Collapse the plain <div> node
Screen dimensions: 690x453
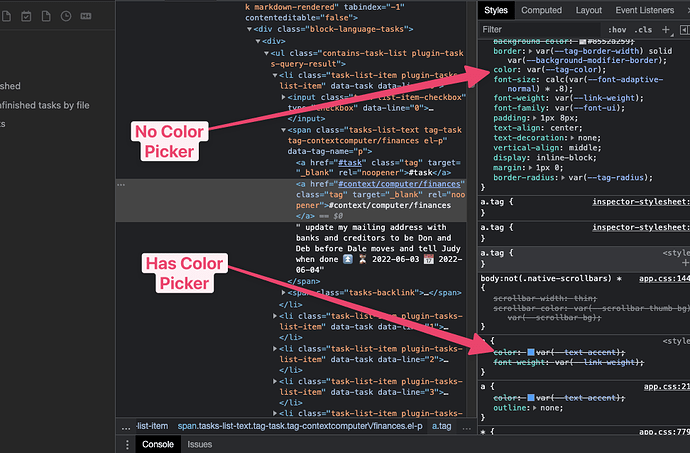258,41
